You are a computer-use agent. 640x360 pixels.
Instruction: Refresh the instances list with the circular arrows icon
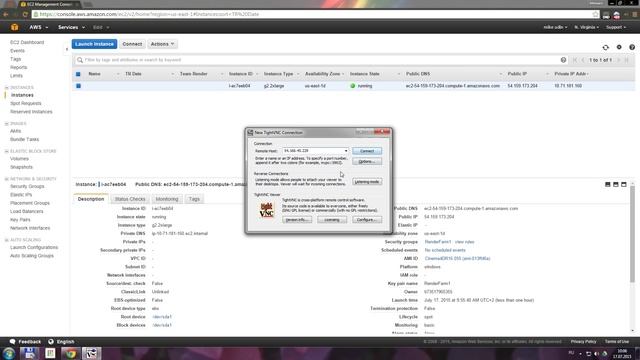coord(606,47)
